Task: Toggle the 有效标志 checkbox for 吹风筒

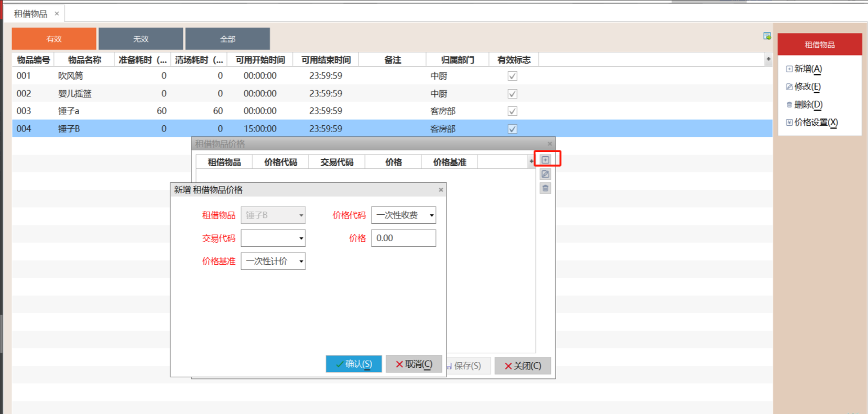Action: (513, 76)
